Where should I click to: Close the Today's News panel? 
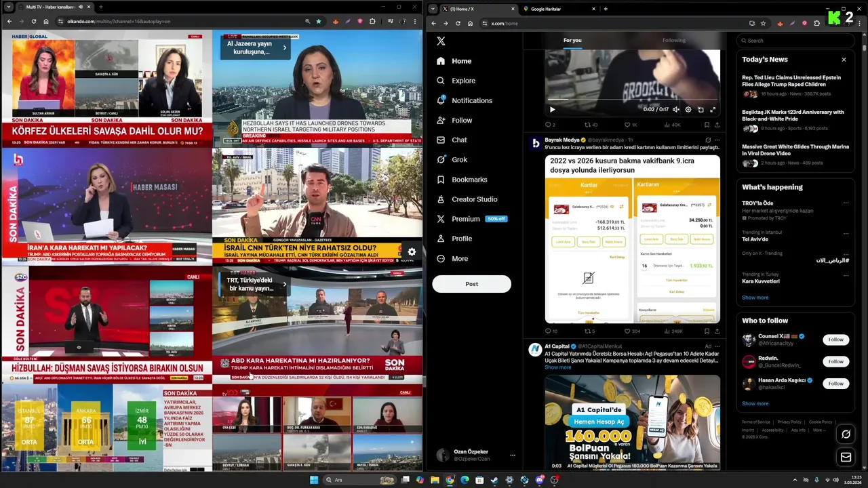click(x=844, y=60)
